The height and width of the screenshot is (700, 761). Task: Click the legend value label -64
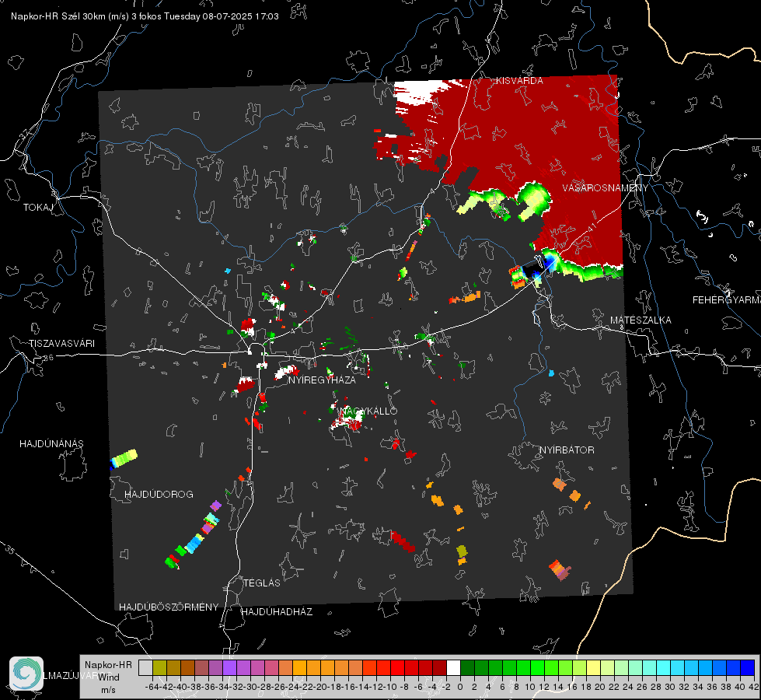tap(152, 687)
